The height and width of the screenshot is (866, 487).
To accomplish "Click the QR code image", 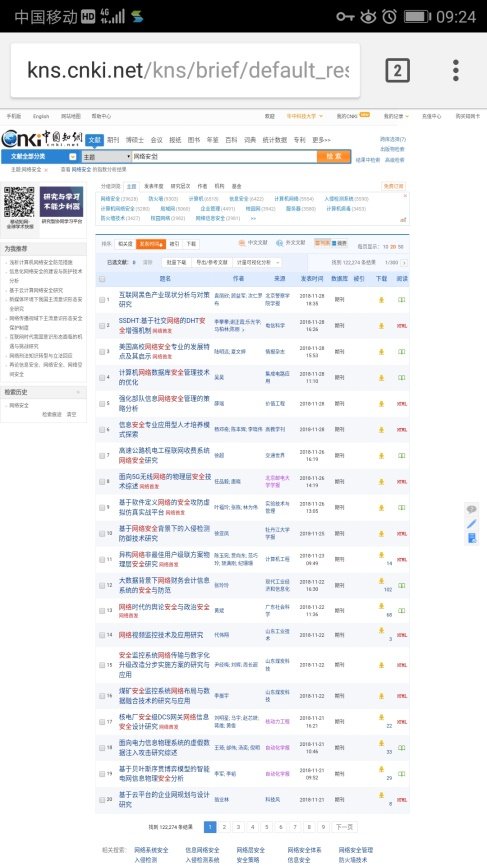I will pos(19,202).
